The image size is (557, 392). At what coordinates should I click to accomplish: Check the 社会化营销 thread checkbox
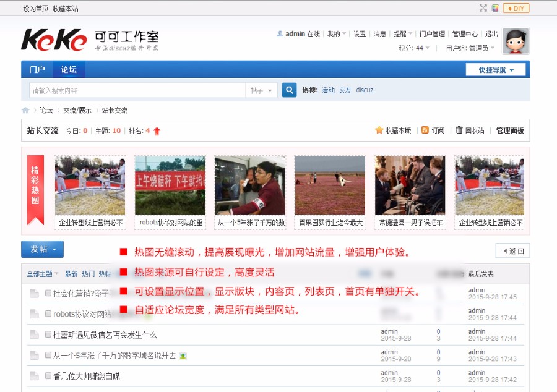(x=47, y=294)
